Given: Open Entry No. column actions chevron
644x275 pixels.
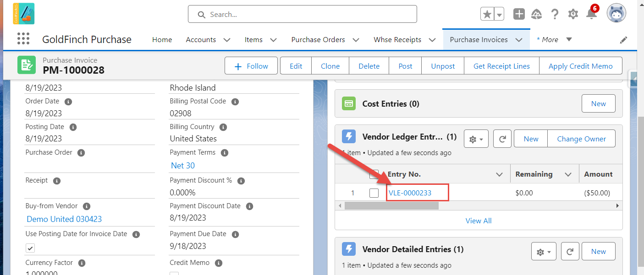Looking at the screenshot, I should coord(500,174).
